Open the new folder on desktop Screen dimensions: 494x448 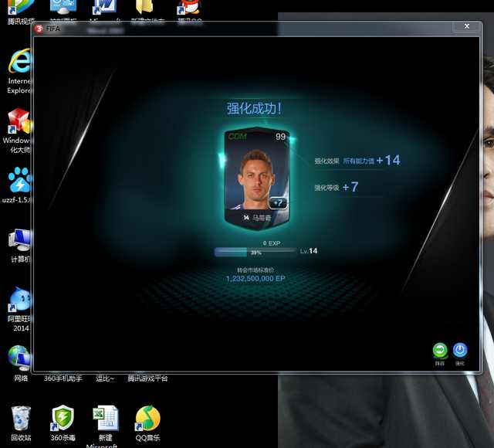tap(147, 12)
